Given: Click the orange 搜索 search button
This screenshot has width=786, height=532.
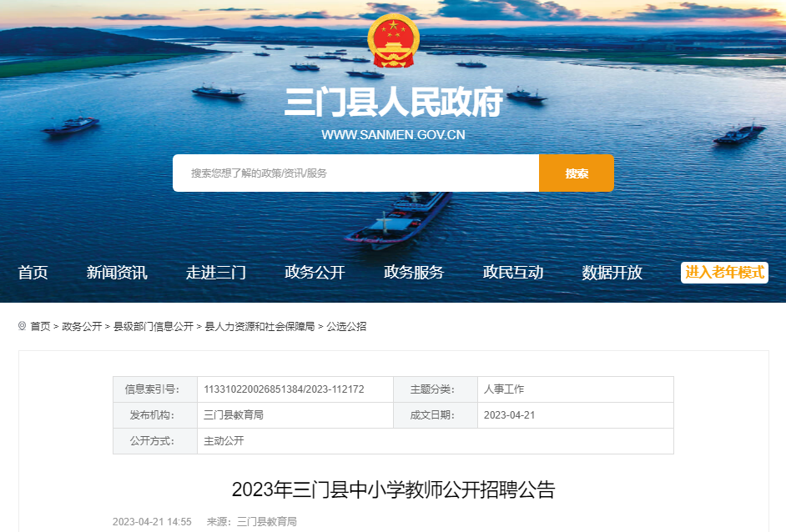Looking at the screenshot, I should (577, 173).
